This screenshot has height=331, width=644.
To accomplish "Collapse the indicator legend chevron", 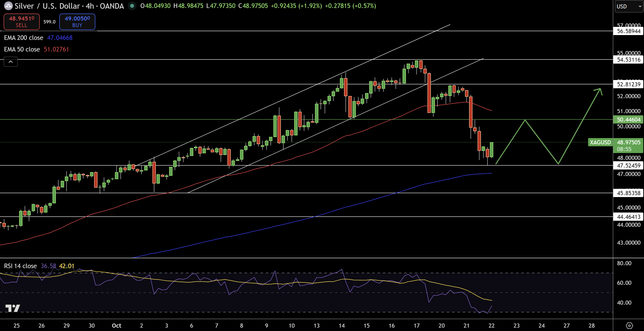I will click(10, 62).
